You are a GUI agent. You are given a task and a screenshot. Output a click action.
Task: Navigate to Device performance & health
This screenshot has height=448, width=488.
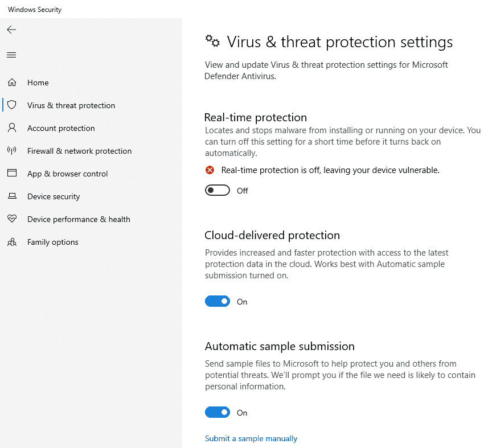click(x=79, y=219)
